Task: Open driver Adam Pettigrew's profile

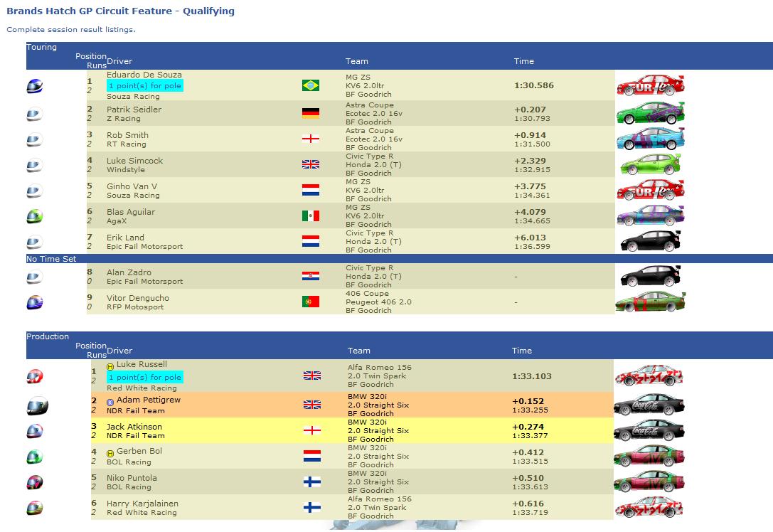Action: tap(149, 400)
